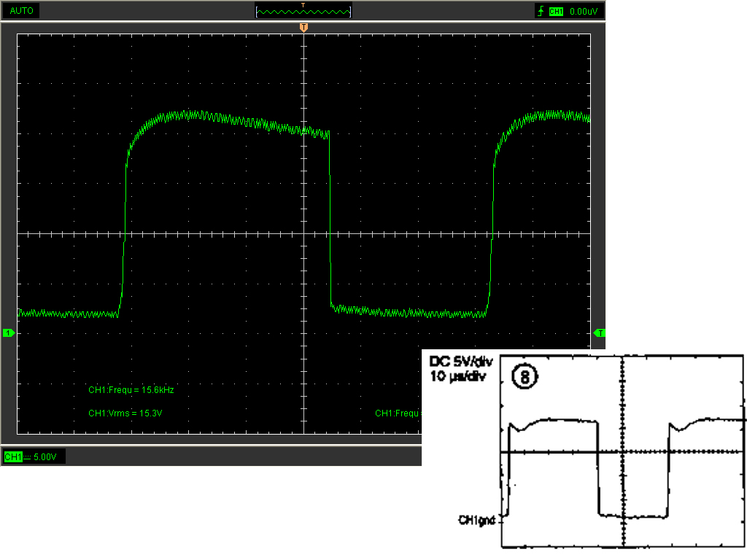The image size is (747, 560).
Task: Click the CH1gnd label in reference image
Action: coord(477,520)
